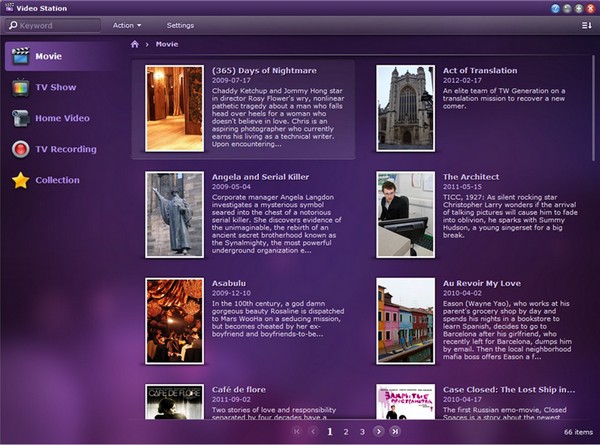Open the Settings menu

coord(180,25)
